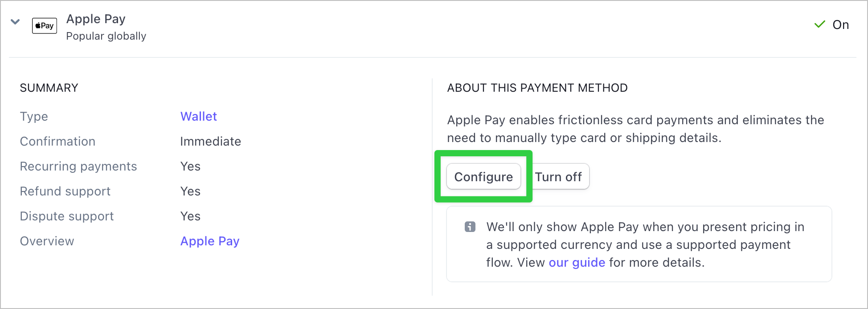Open the Apple Pay overview link
Viewport: 868px width, 309px height.
tap(210, 241)
